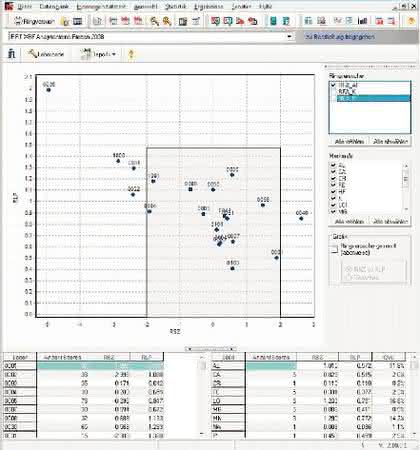Open the Fenster menu
Image resolution: width=420 pixels, height=450 pixels.
241,7
